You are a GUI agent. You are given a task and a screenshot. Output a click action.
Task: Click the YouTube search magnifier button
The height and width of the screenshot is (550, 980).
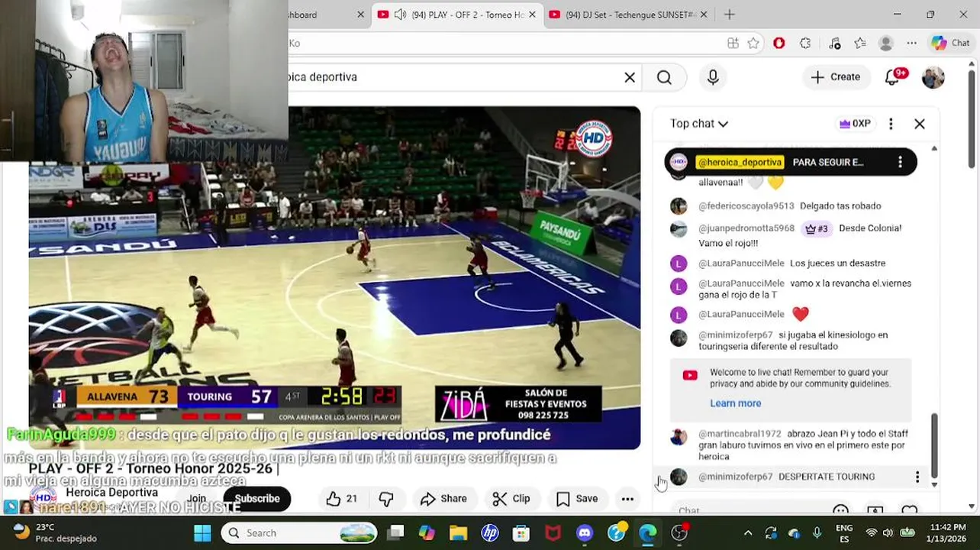(664, 77)
